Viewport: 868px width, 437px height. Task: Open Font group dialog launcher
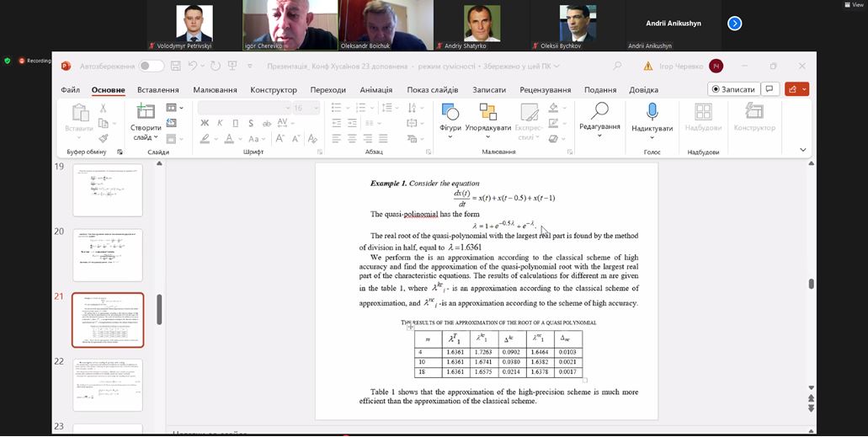point(319,152)
